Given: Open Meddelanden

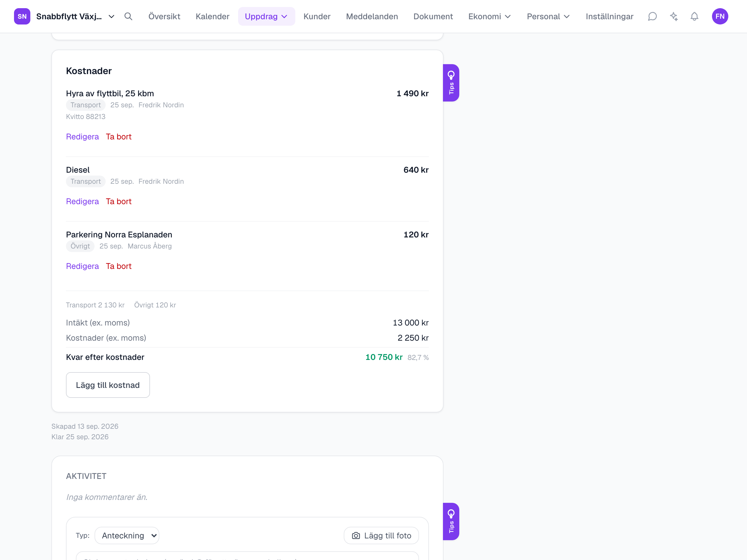Looking at the screenshot, I should point(372,17).
